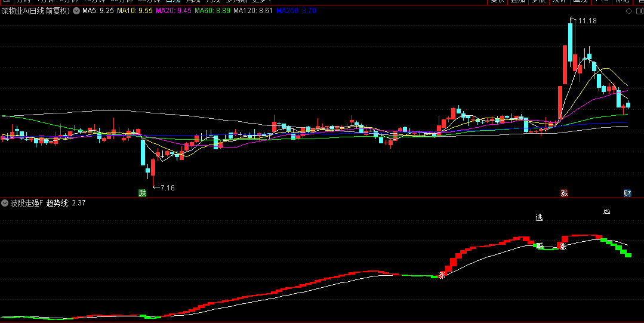Select the magenta MA20: 9.45 label

174,11
